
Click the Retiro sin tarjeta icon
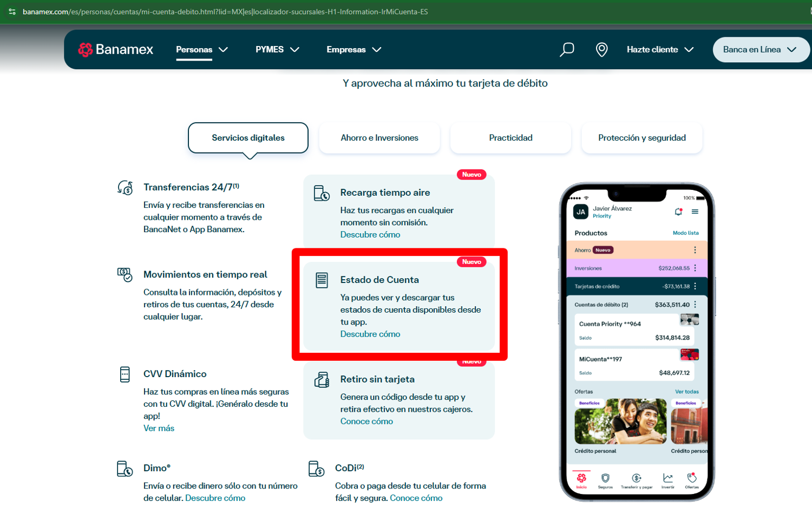pyautogui.click(x=322, y=380)
